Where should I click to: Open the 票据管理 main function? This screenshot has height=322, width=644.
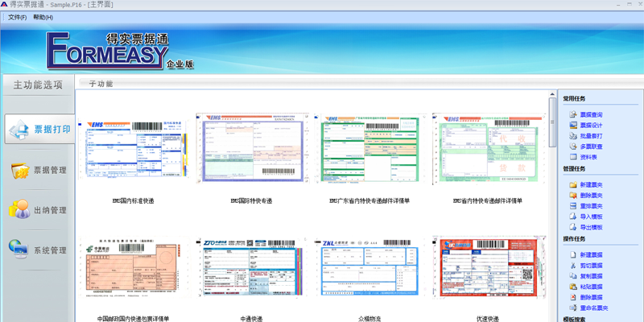[39, 170]
